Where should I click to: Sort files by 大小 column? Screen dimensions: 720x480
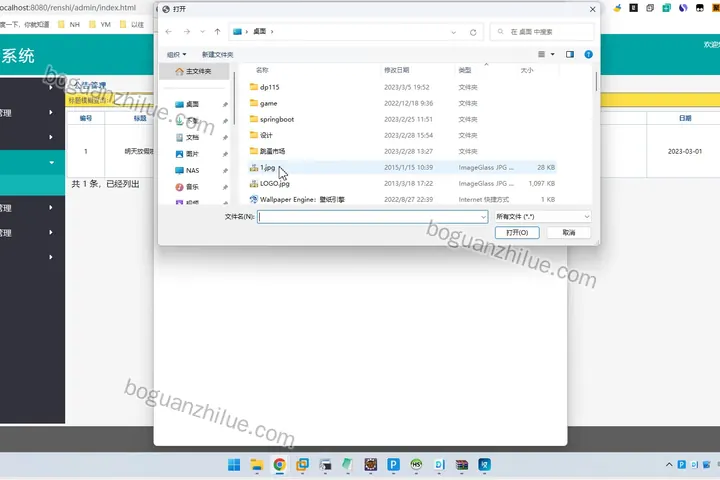[x=527, y=70]
